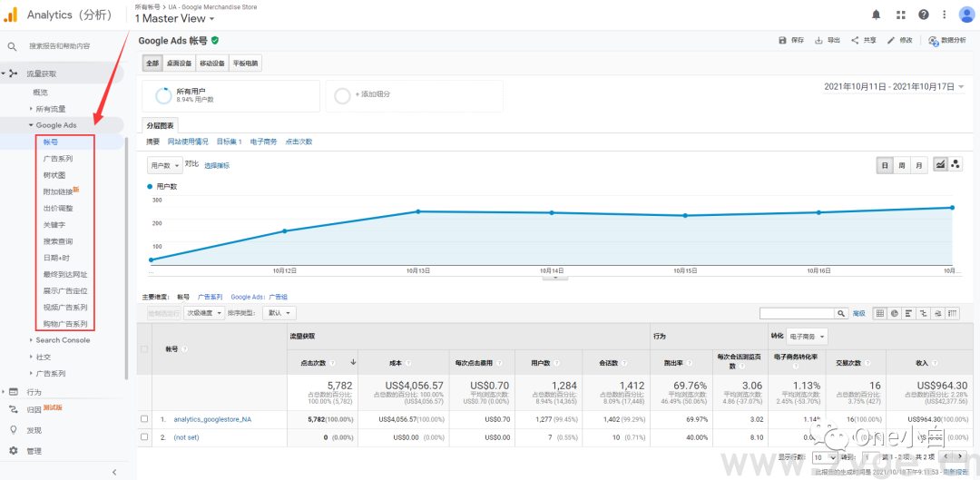The image size is (980, 480).
Task: Select the 桌面设备 tab
Action: tap(180, 64)
